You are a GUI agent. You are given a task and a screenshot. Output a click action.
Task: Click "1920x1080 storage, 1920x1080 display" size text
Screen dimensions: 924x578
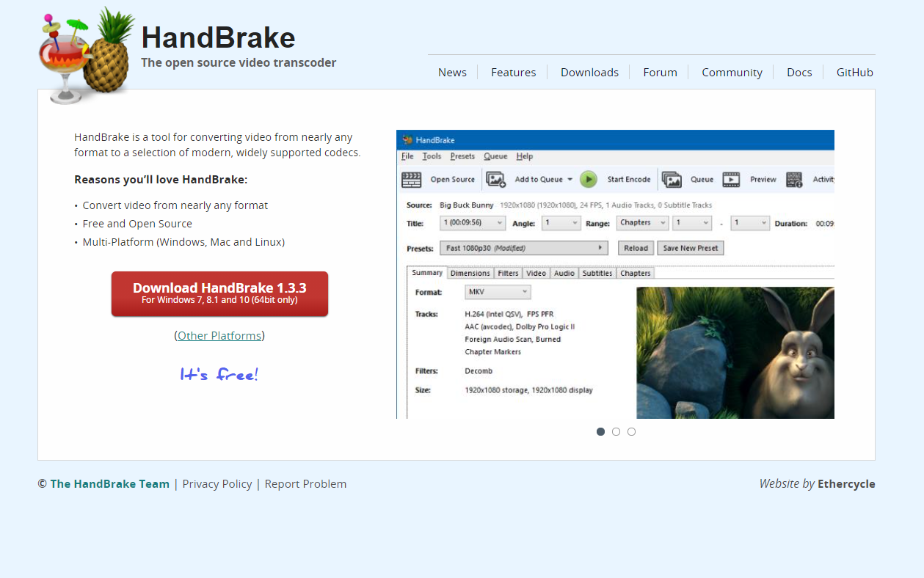point(528,390)
